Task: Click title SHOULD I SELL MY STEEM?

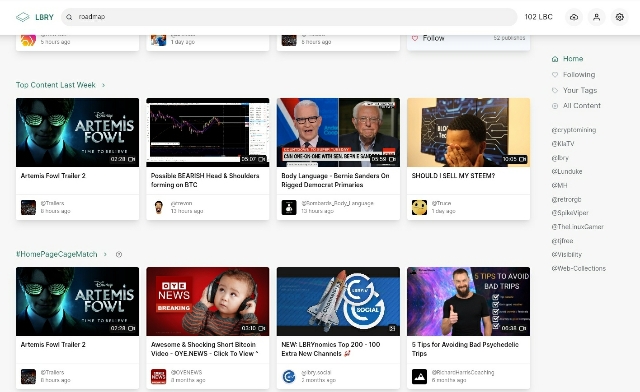Action: tap(453, 176)
